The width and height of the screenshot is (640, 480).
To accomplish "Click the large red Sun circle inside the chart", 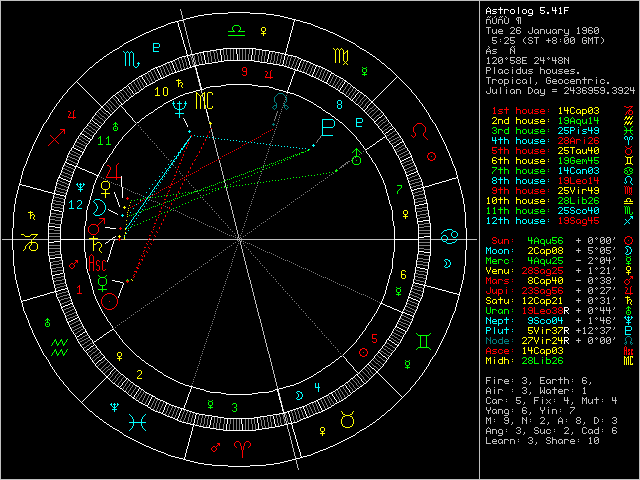I will pyautogui.click(x=109, y=301).
